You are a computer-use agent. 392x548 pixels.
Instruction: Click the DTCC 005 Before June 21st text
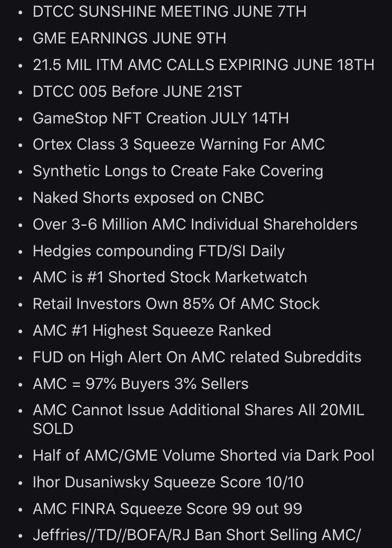(137, 92)
